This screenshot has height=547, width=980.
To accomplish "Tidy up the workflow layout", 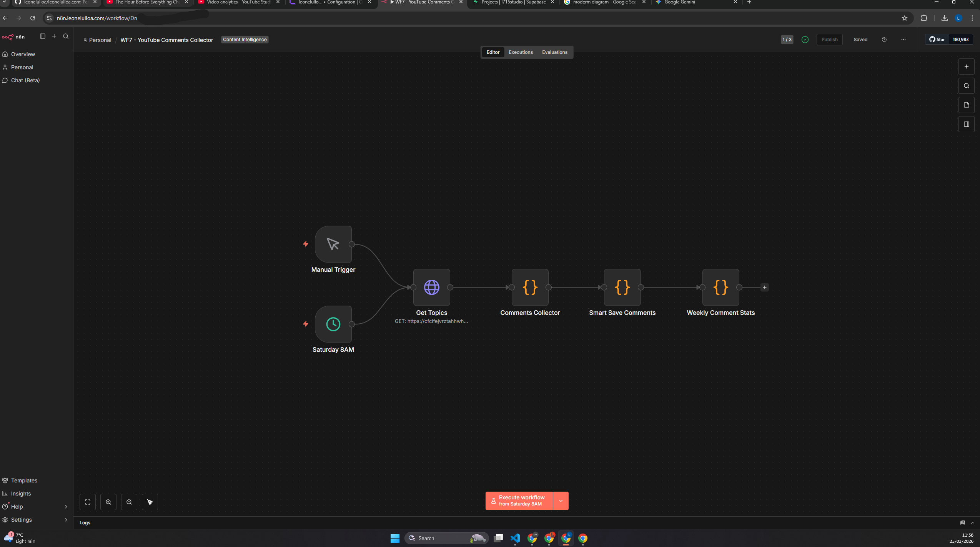I will (x=150, y=502).
